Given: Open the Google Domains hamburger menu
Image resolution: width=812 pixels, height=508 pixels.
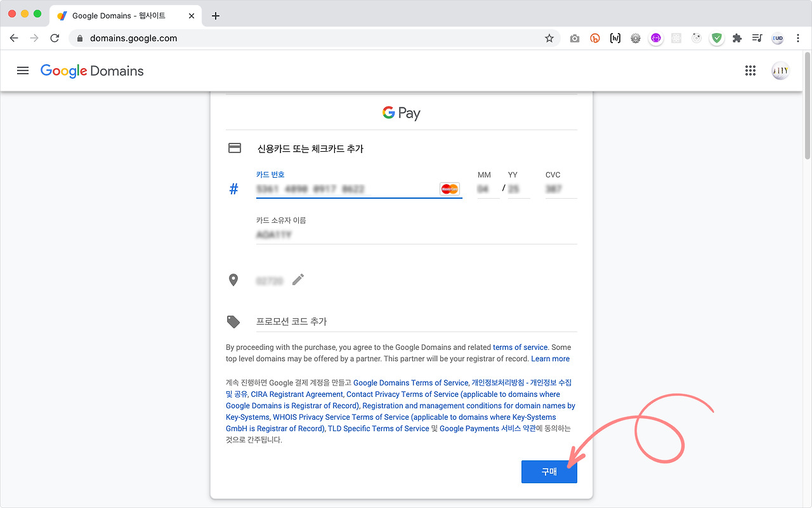Looking at the screenshot, I should [x=23, y=70].
